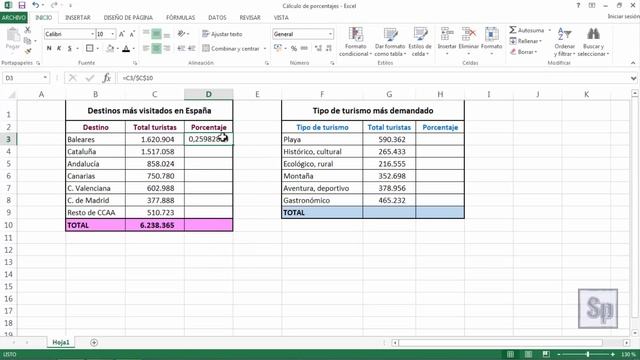This screenshot has height=360, width=640.
Task: Switch to DISEÑO DE PÁGINA tab
Action: coord(128,18)
